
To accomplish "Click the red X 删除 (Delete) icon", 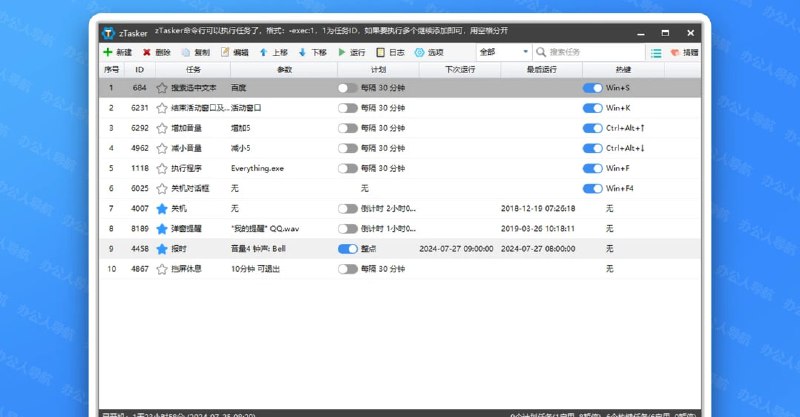I will [147, 52].
